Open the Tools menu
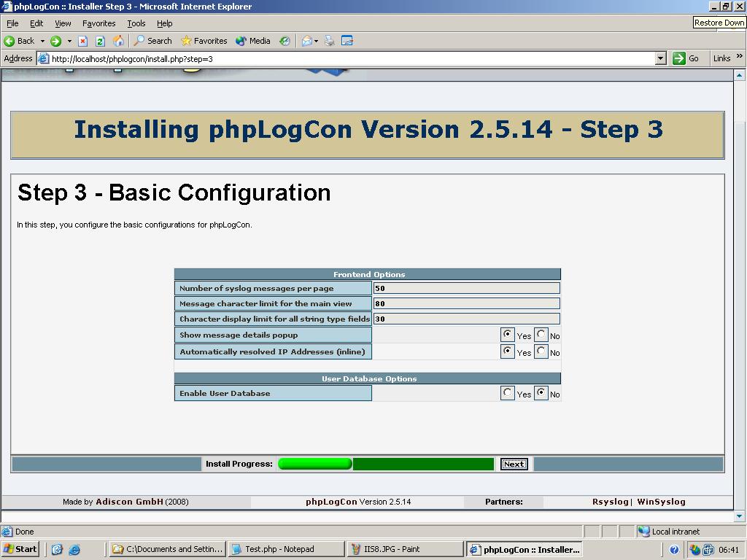Viewport: 747px width, 560px height. tap(136, 23)
